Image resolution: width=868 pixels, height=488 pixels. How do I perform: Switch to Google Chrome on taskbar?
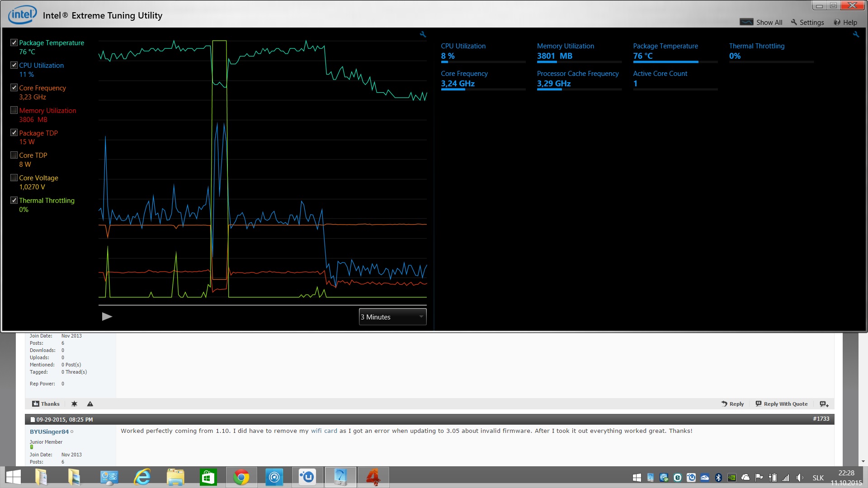[241, 477]
